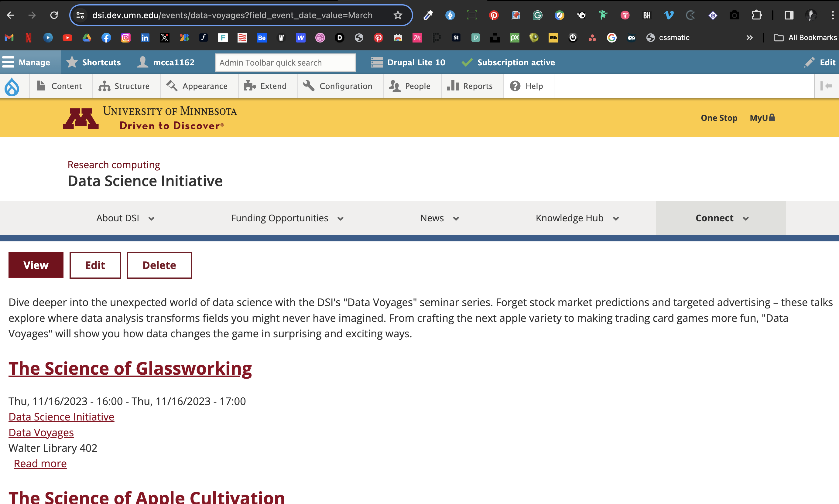Expand the Funding Opportunities menu
Viewport: 839px width, 504px height.
pos(287,218)
